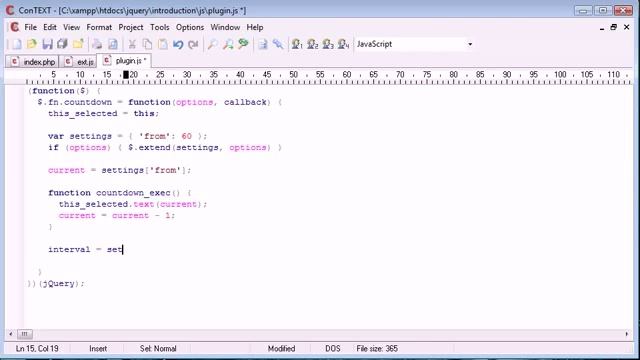Open the Format menu
Image resolution: width=640 pixels, height=360 pixels.
coord(99,27)
